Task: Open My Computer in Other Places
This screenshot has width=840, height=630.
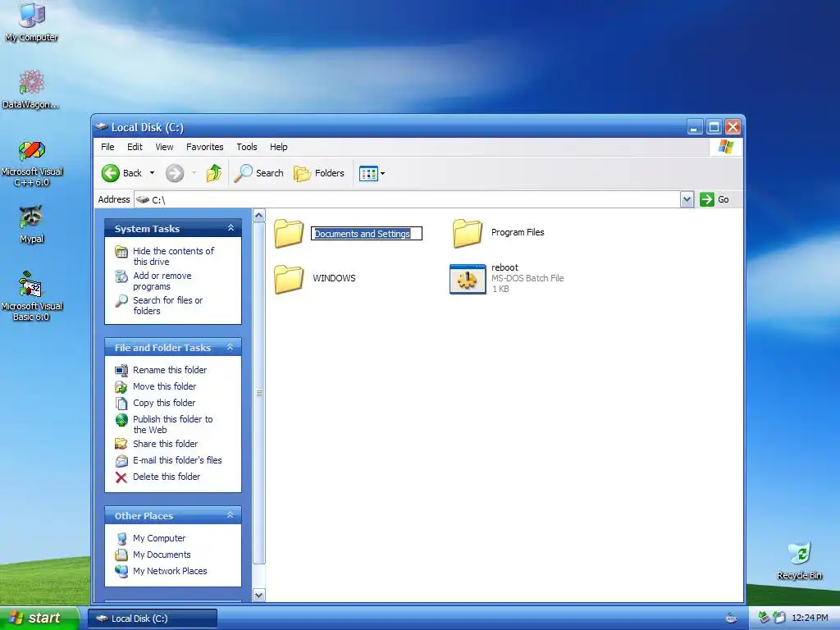Action: click(159, 538)
